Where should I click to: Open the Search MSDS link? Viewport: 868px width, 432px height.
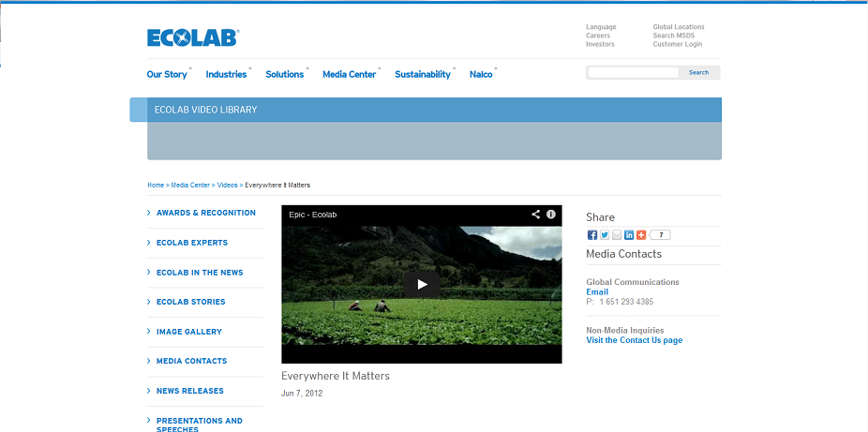(674, 36)
